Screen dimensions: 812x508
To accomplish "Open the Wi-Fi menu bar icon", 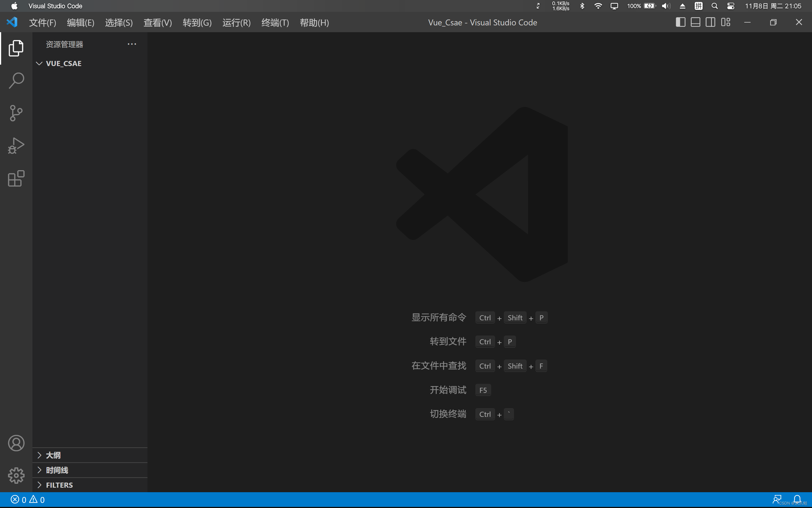I will 598,6.
